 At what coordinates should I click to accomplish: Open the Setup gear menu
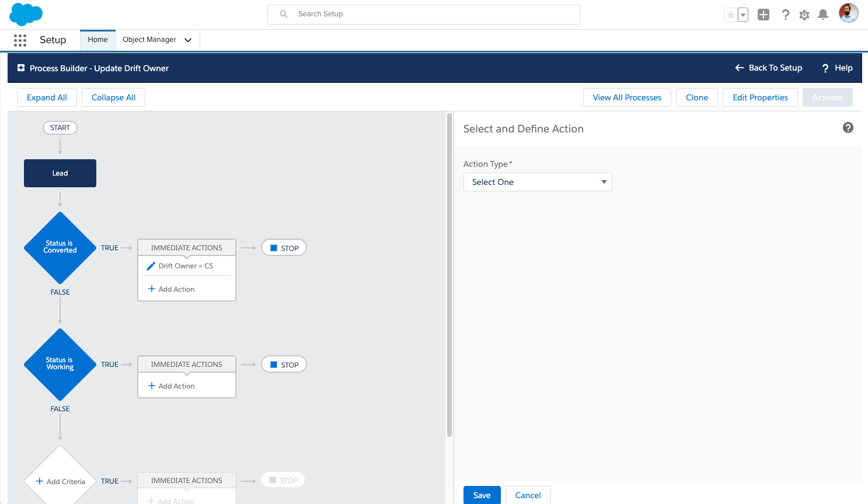coord(804,15)
